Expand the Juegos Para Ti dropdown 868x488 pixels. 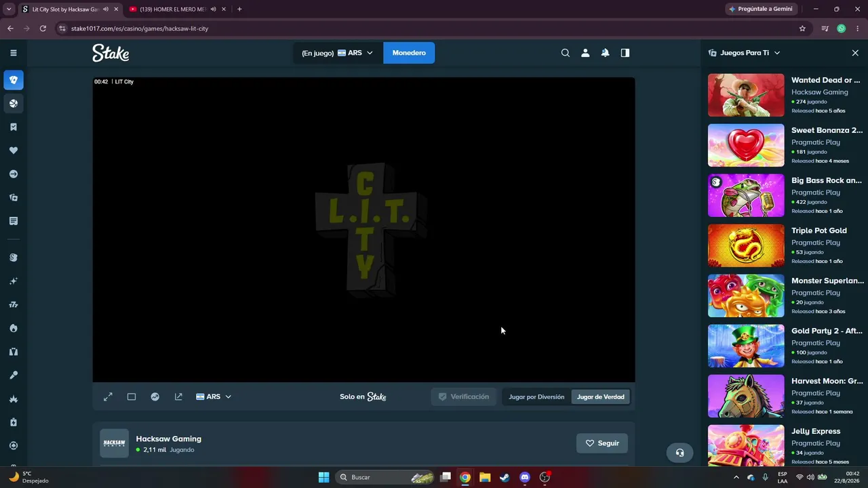[744, 53]
